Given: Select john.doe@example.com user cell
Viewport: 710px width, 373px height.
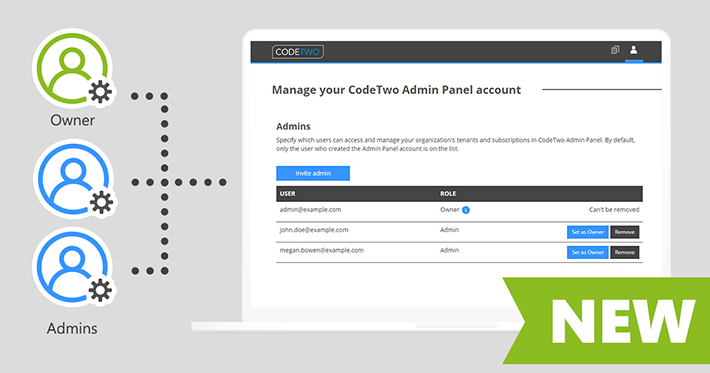Looking at the screenshot, I should pyautogui.click(x=314, y=230).
